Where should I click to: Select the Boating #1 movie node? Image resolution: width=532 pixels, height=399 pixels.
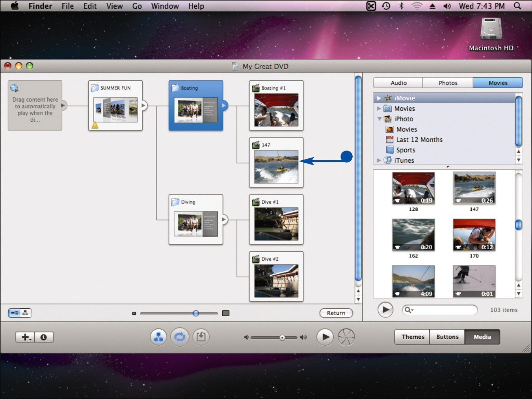pyautogui.click(x=276, y=106)
